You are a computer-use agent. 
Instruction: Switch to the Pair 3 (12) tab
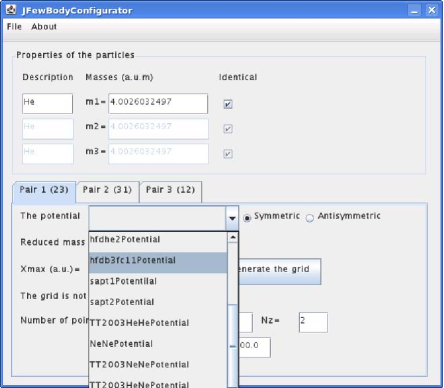pos(170,191)
